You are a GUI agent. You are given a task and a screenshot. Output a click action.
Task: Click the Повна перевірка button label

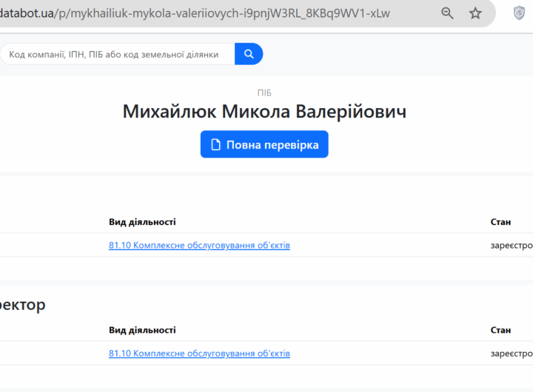[x=272, y=145]
